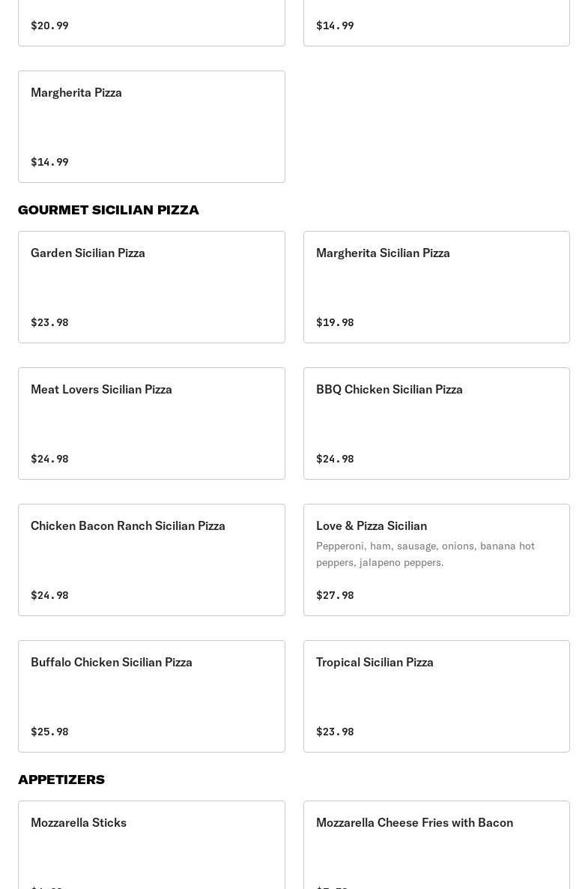588x889 pixels.
Task: Select Tropical Sicilian Pizza card
Action: pyautogui.click(x=436, y=696)
